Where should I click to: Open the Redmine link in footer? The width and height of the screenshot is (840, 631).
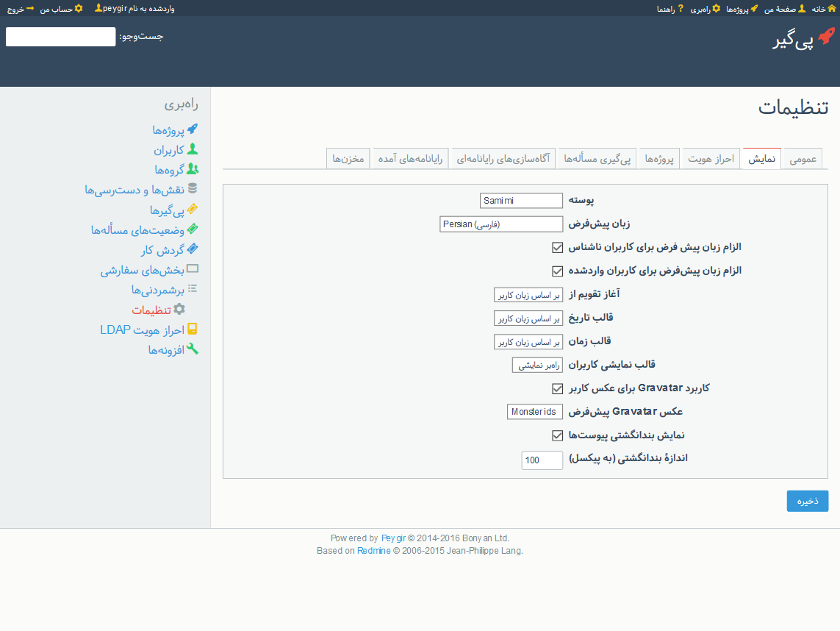(x=373, y=550)
